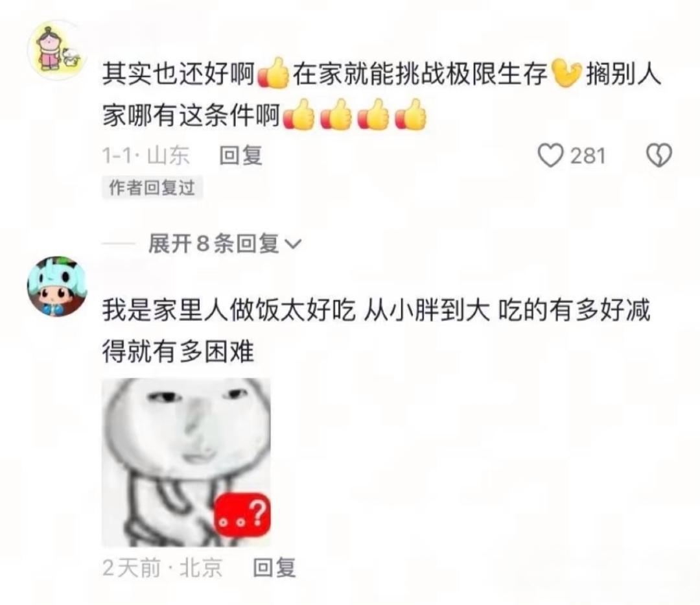Select the comment text starting 其实也还好啊
The image size is (700, 605).
tap(382, 95)
